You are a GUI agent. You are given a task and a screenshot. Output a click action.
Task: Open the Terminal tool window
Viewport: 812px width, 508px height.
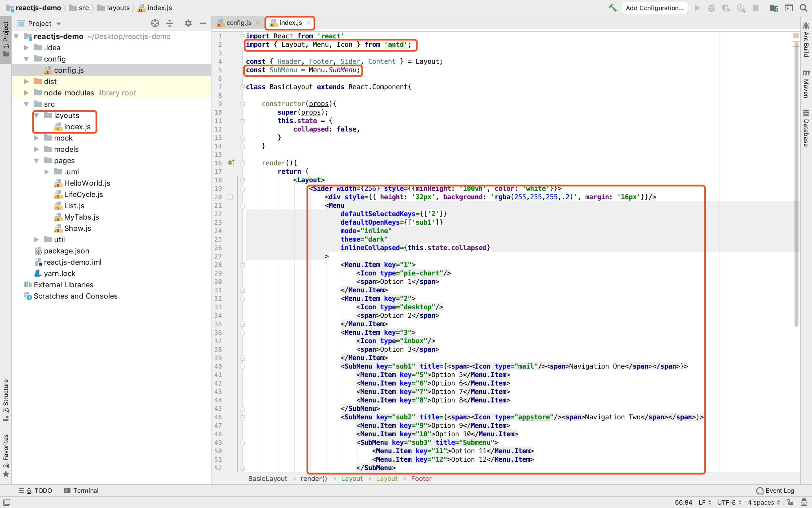point(81,491)
